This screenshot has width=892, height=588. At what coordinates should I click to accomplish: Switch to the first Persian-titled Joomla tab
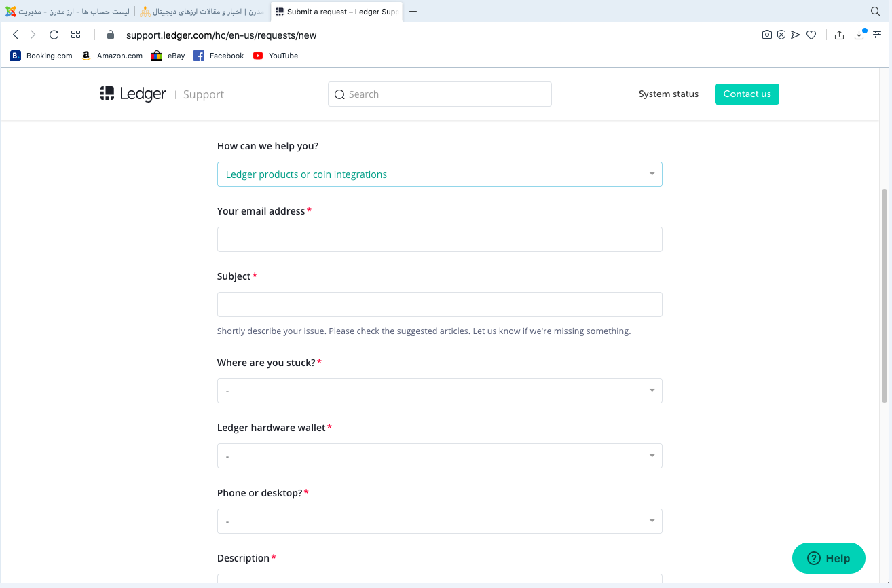point(67,12)
